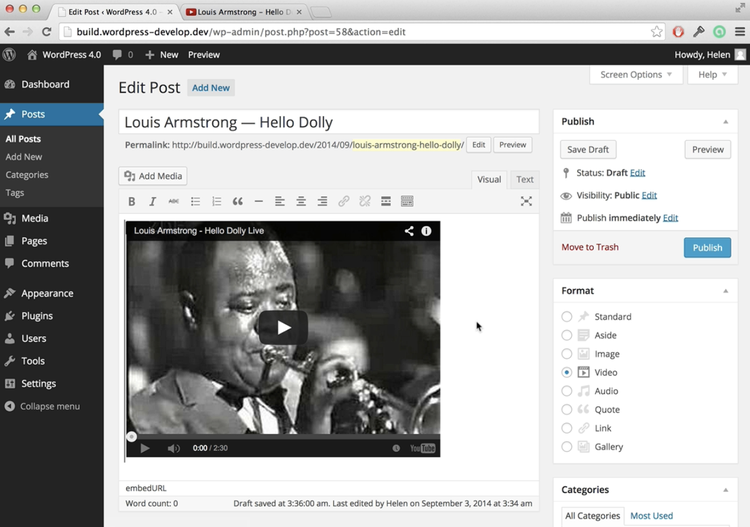This screenshot has height=527, width=750.
Task: Open the Screen Options dropdown
Action: pos(636,75)
